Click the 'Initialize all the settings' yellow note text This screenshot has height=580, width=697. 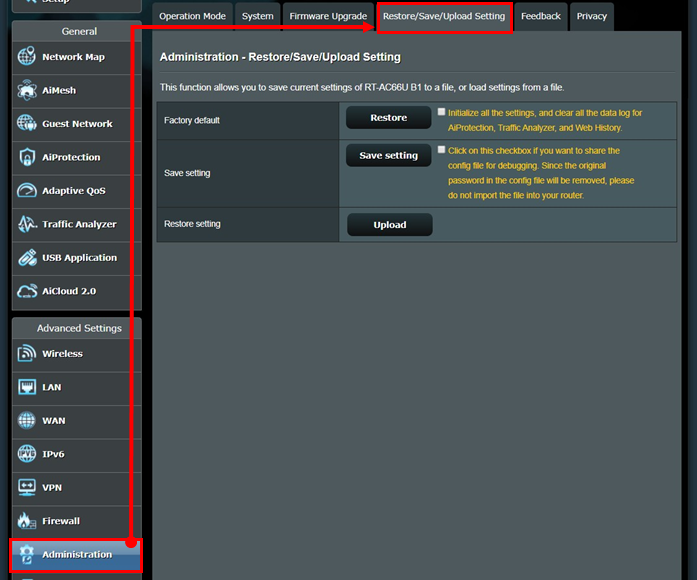tap(545, 120)
